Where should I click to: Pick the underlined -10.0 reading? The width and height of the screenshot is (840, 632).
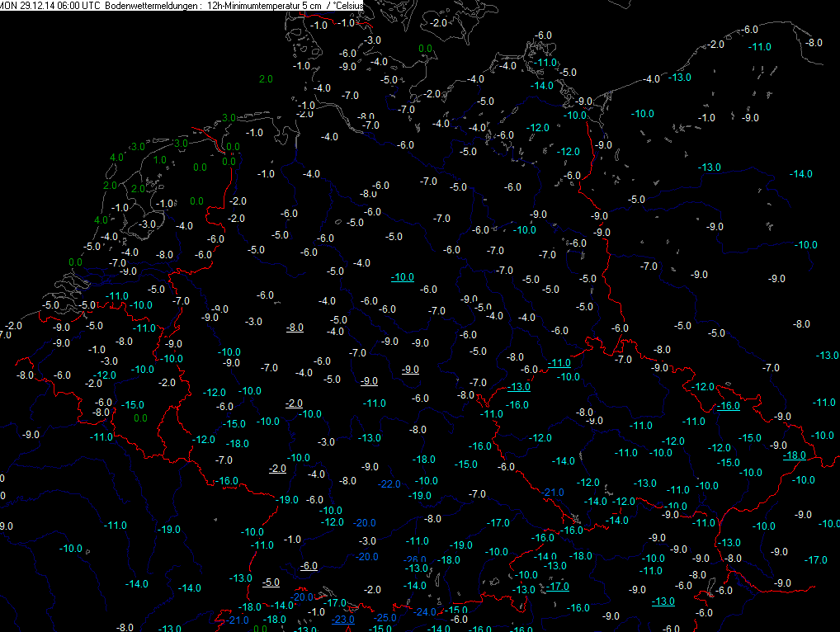pyautogui.click(x=402, y=277)
